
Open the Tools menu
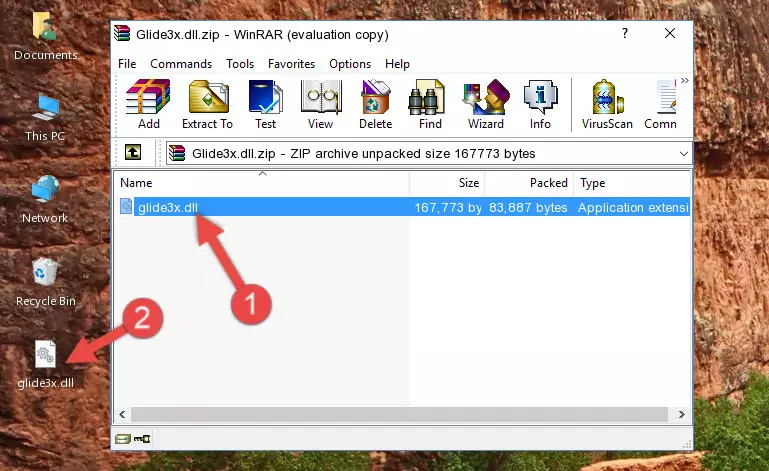tap(240, 64)
